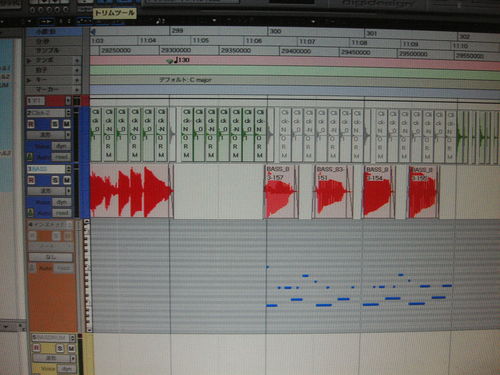Open the BASS track waveform view dropdown
The height and width of the screenshot is (375, 500).
coord(49,191)
